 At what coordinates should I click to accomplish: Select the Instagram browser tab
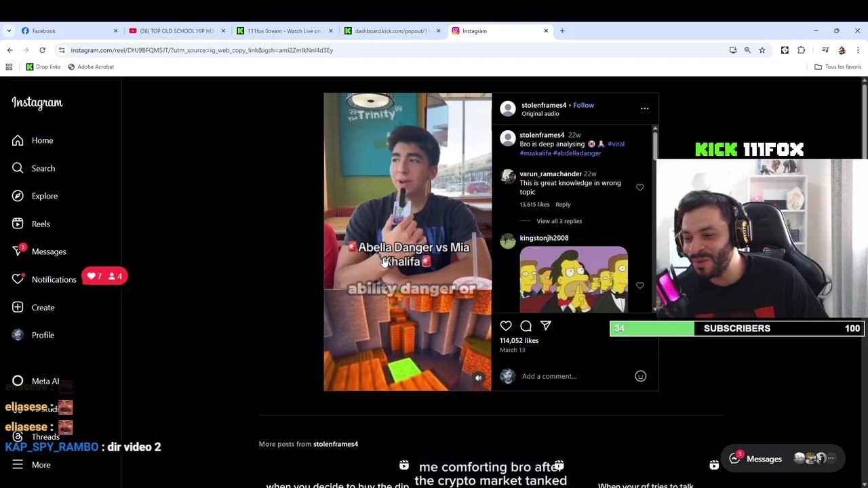[500, 30]
